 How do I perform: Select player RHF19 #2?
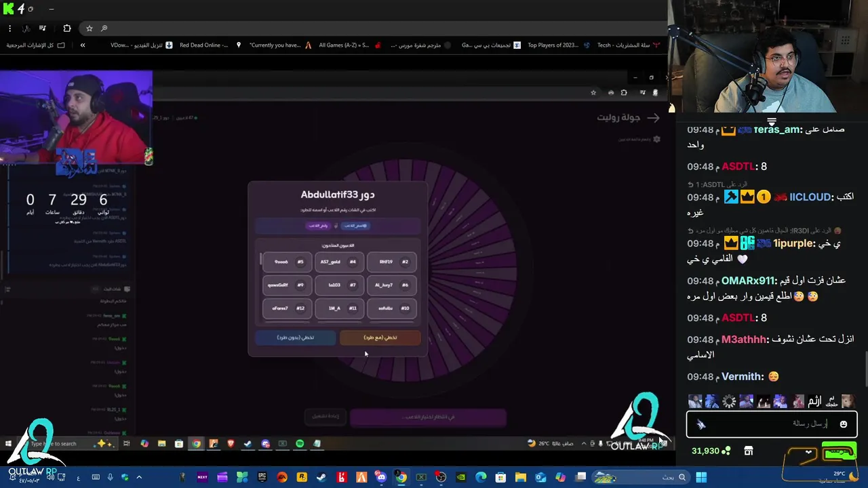[x=392, y=262]
